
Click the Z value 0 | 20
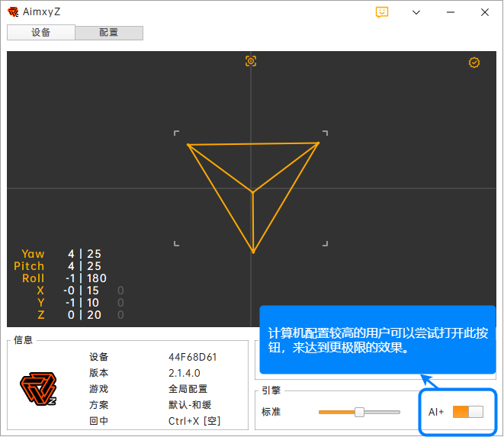[x=85, y=315]
